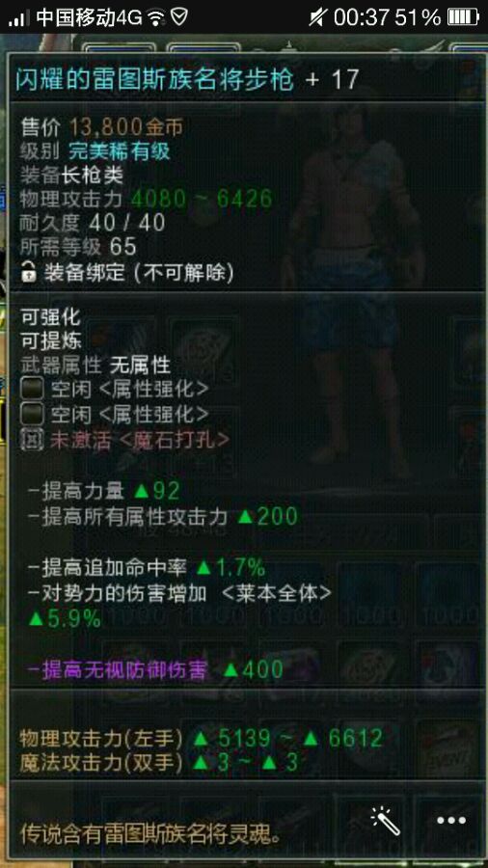Image resolution: width=488 pixels, height=868 pixels.
Task: Tap the Wi-Fi signal icon
Action: click(x=157, y=17)
